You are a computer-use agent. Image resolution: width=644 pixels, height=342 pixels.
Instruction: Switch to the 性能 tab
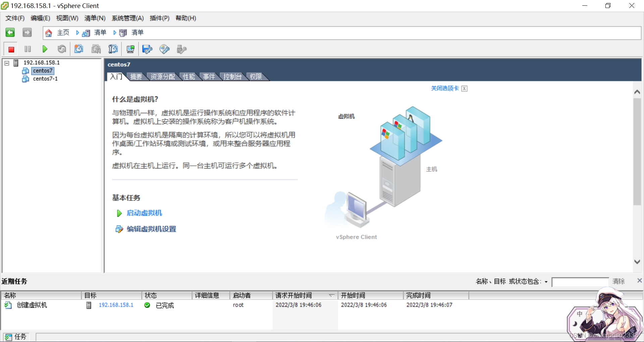189,76
